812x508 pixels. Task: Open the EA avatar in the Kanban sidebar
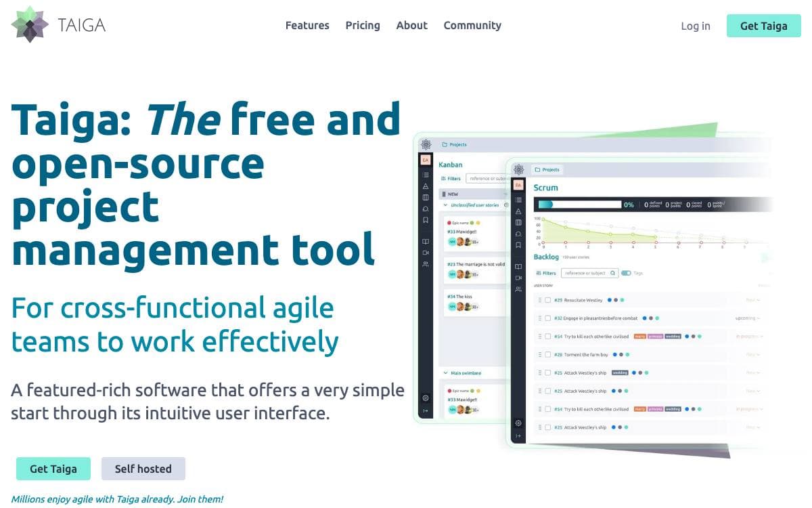point(426,160)
